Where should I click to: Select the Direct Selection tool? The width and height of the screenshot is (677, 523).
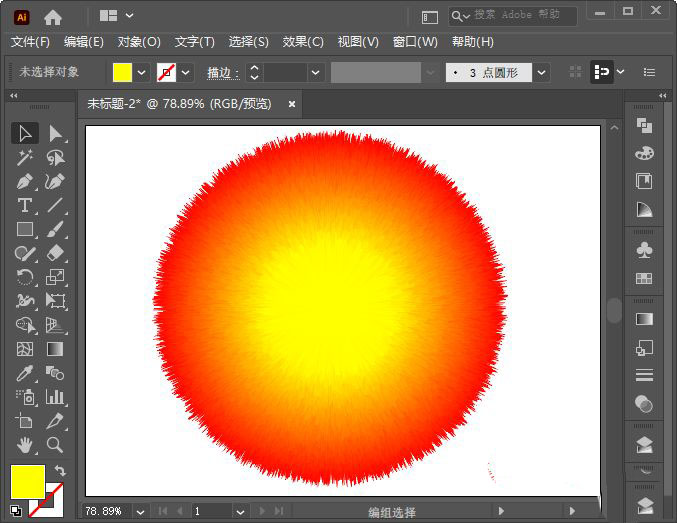(56, 133)
